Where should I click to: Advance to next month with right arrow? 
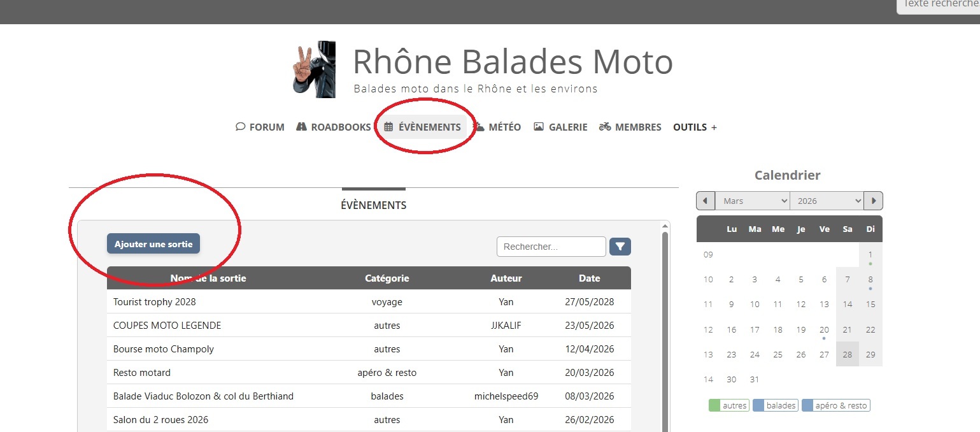point(874,201)
